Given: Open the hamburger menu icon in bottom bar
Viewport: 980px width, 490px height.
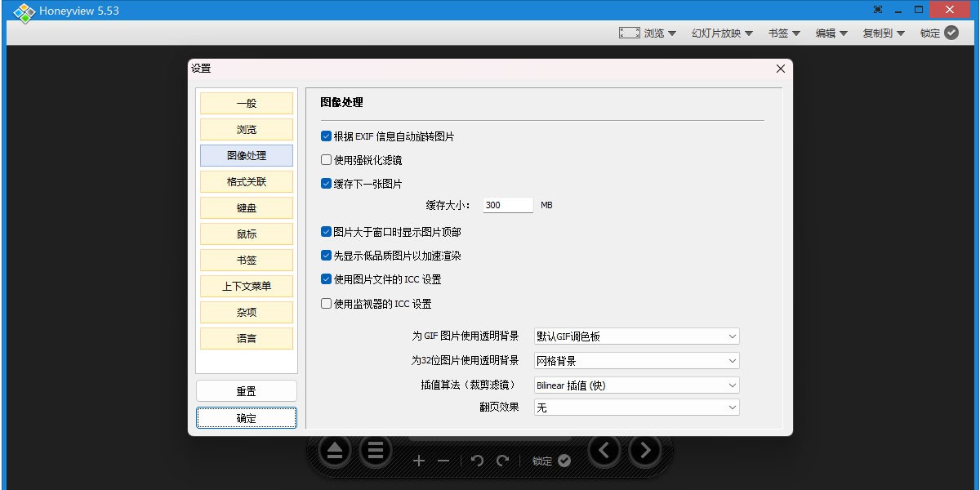Looking at the screenshot, I should tap(376, 450).
